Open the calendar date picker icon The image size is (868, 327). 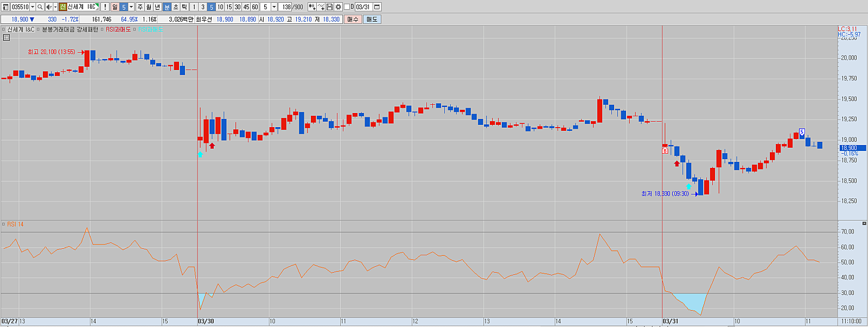pos(377,7)
